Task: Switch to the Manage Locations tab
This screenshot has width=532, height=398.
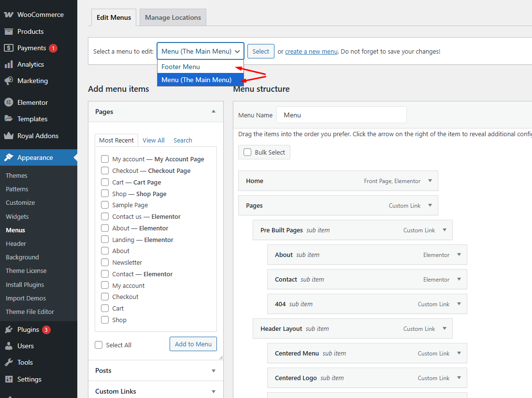Action: click(173, 17)
